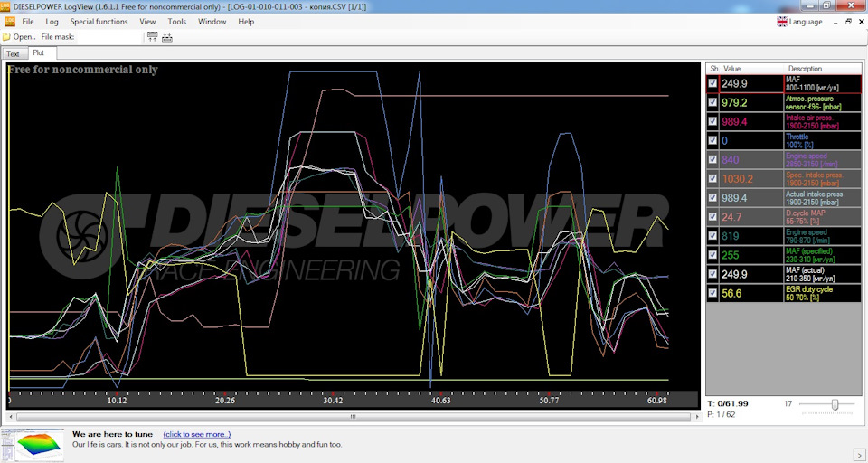This screenshot has height=463, width=868.
Task: Toggle the EGR duty cycle checkbox
Action: (x=713, y=293)
